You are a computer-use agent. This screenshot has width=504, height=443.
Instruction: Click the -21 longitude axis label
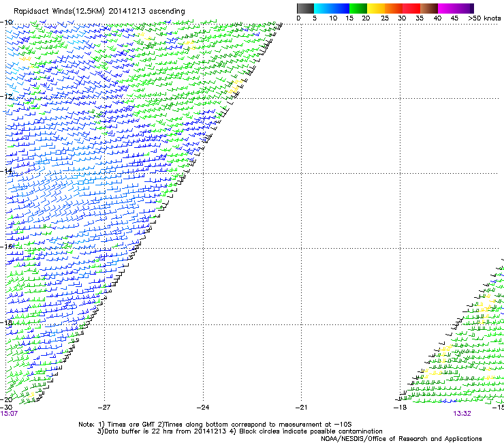click(x=302, y=408)
